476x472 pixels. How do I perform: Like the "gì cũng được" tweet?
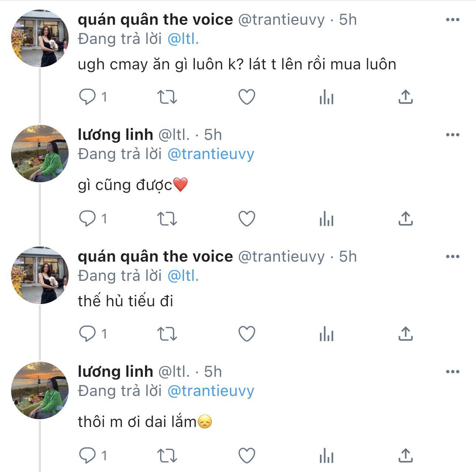[247, 219]
